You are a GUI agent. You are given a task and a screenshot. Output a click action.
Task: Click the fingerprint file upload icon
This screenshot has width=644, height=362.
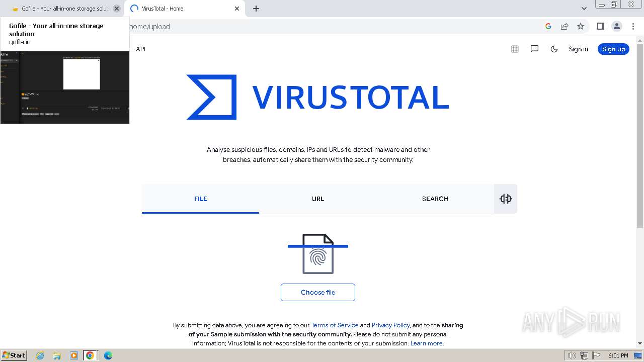tap(318, 254)
